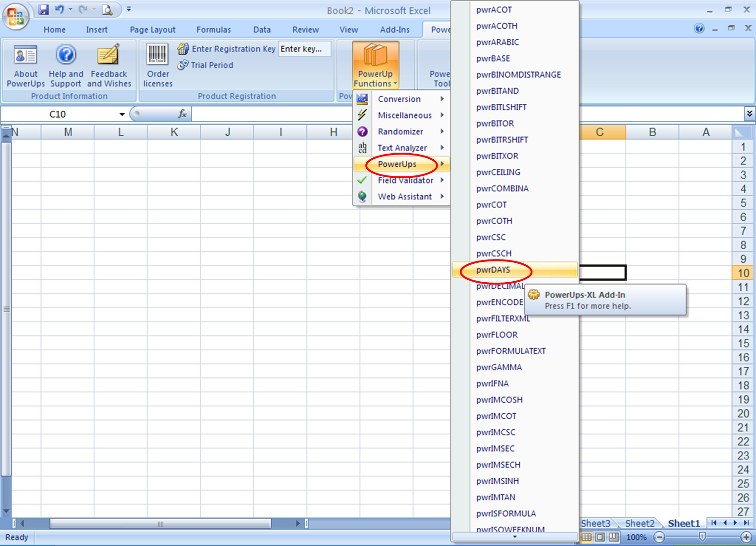Click the Office button logo
This screenshot has width=756, height=546.
(16, 17)
